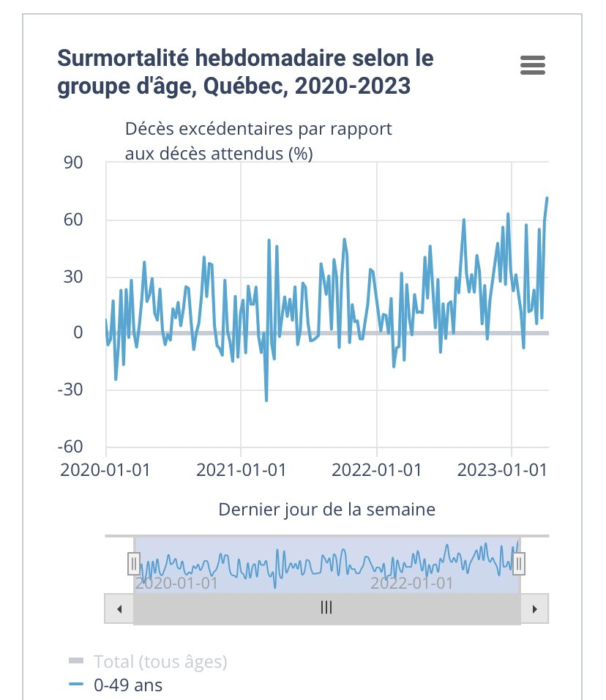Screen dimensions: 606x700
Task: Click the 2022-01-01 x-axis label
Action: click(x=377, y=470)
